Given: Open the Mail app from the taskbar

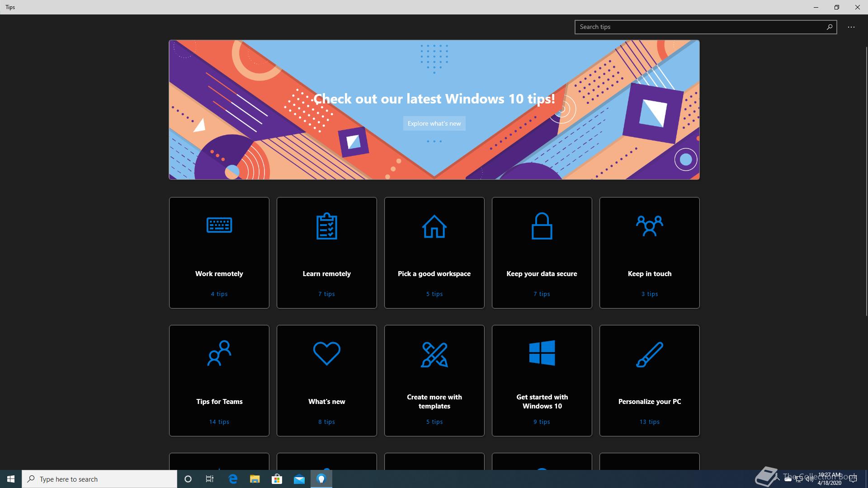Looking at the screenshot, I should point(299,479).
